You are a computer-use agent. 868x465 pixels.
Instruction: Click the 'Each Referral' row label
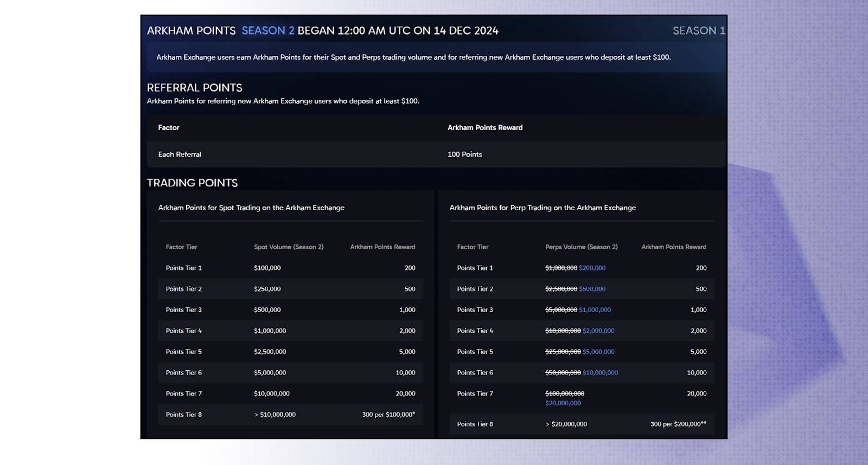(x=180, y=154)
